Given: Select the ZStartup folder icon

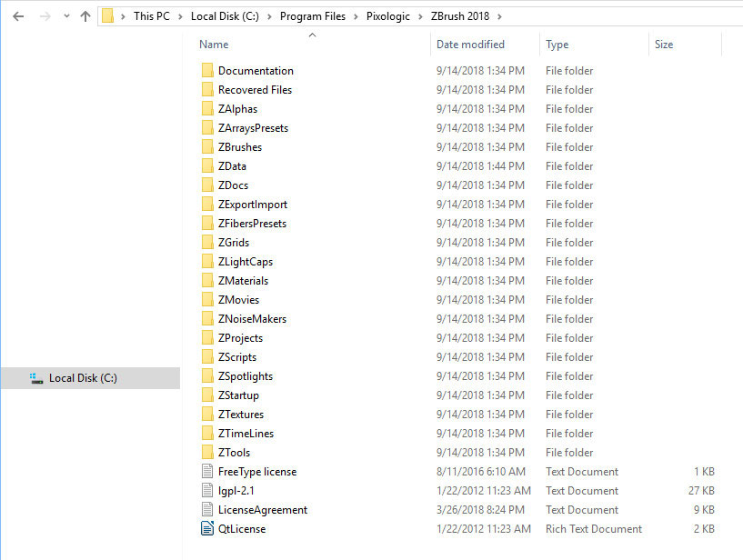Looking at the screenshot, I should (x=207, y=395).
